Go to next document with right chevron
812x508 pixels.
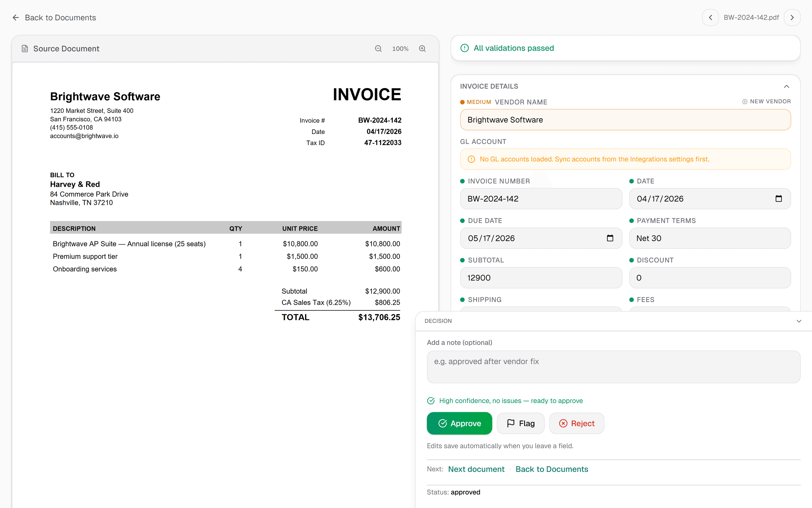[792, 18]
